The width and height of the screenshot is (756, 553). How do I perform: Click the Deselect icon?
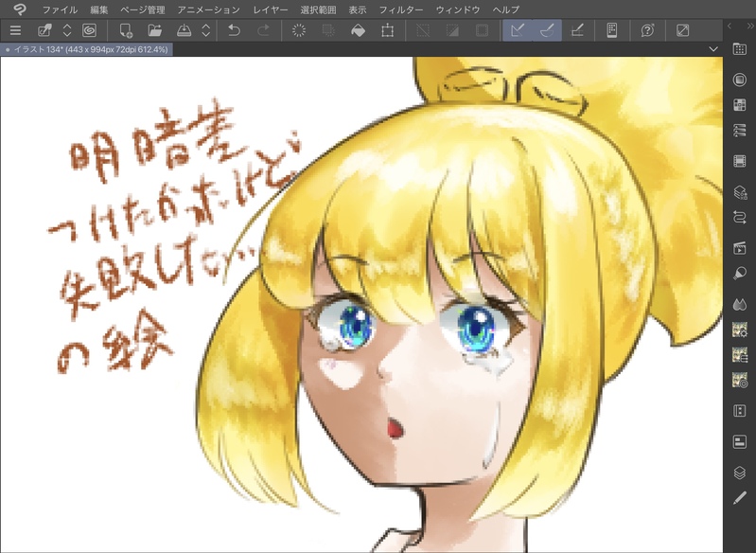pos(423,30)
